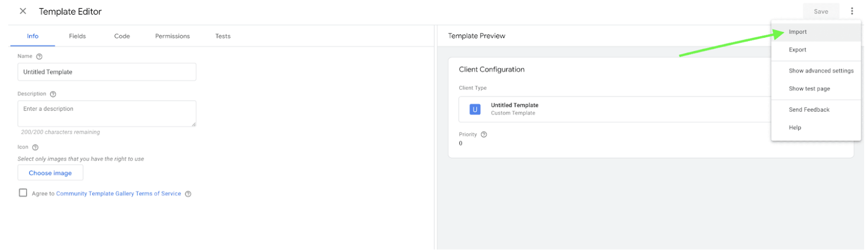868x252 pixels.
Task: Choose Show test page option
Action: coord(809,89)
